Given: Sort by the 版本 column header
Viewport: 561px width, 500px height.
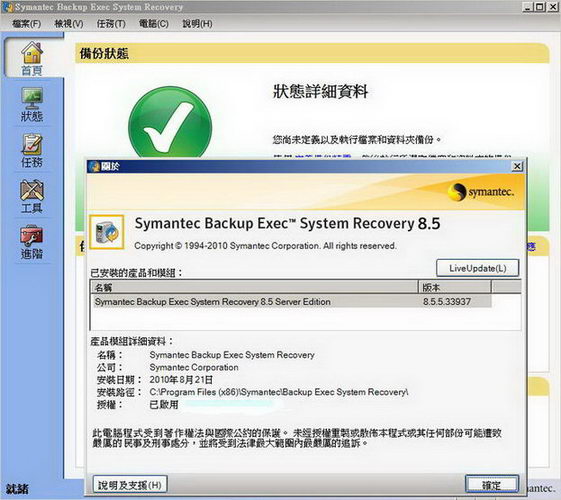Looking at the screenshot, I should point(454,287).
